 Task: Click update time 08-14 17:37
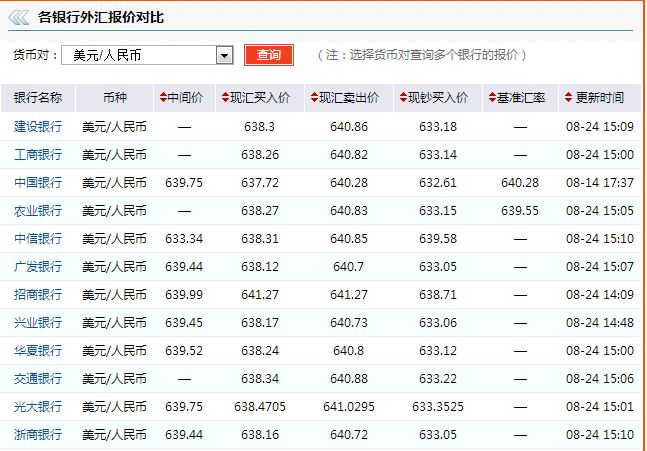(x=600, y=183)
